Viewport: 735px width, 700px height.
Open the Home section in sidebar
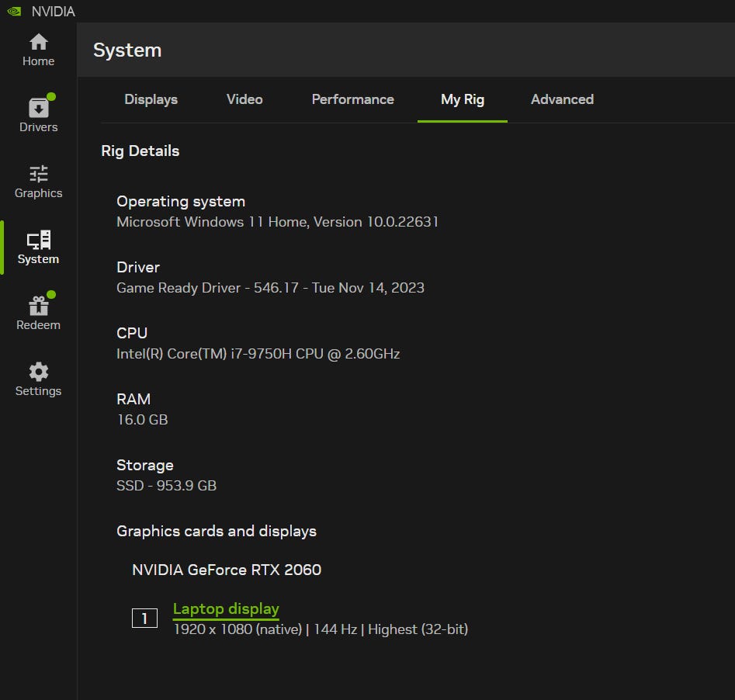click(38, 50)
